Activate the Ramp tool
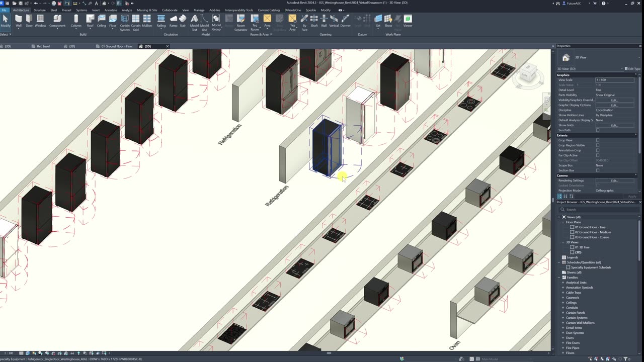 [173, 21]
